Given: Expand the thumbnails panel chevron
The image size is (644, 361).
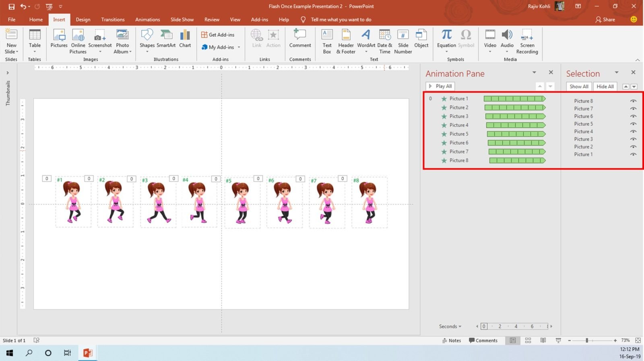Looking at the screenshot, I should (8, 73).
